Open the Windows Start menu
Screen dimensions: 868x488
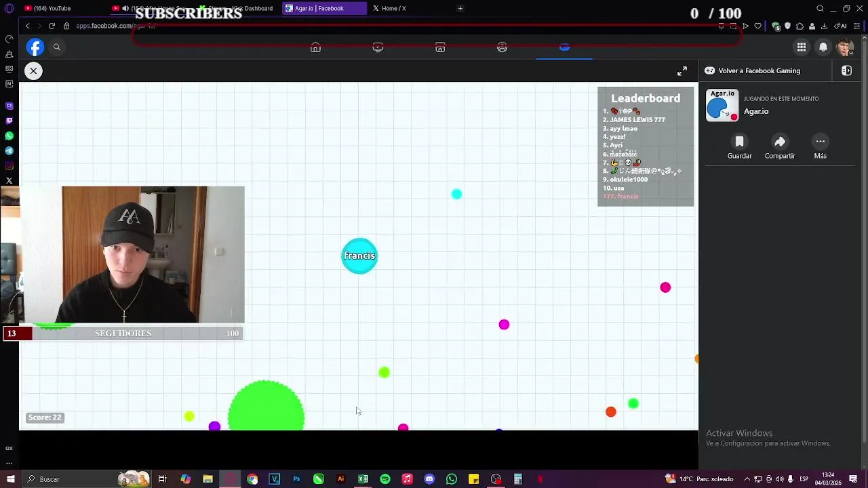pos(10,479)
